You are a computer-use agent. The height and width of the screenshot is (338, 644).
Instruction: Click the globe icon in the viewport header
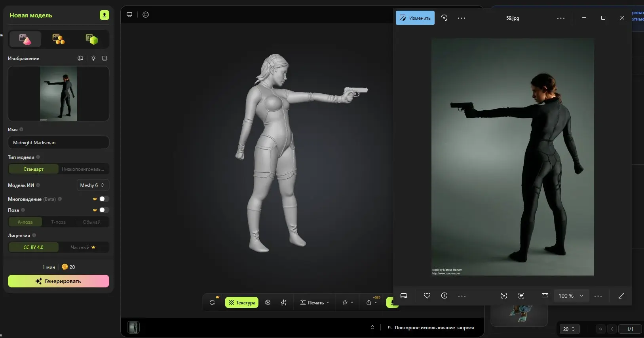pyautogui.click(x=146, y=15)
